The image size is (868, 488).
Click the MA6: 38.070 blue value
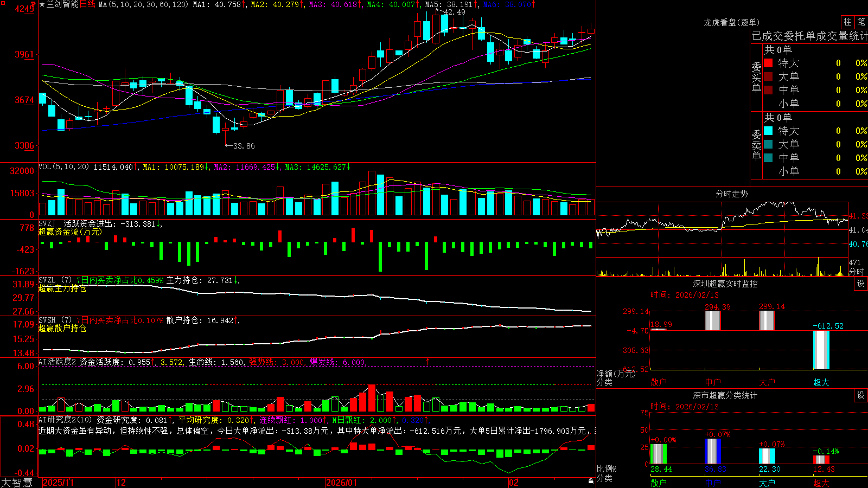(507, 4)
